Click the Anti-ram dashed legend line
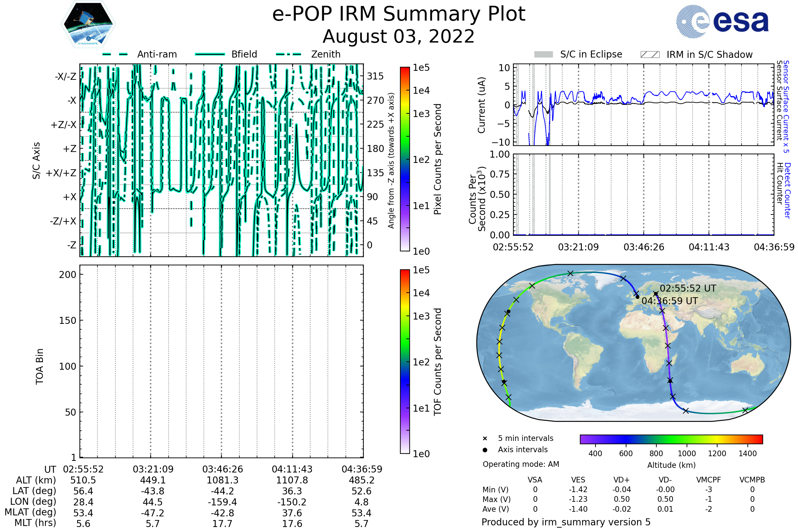Image resolution: width=798 pixels, height=532 pixels. [x=115, y=54]
